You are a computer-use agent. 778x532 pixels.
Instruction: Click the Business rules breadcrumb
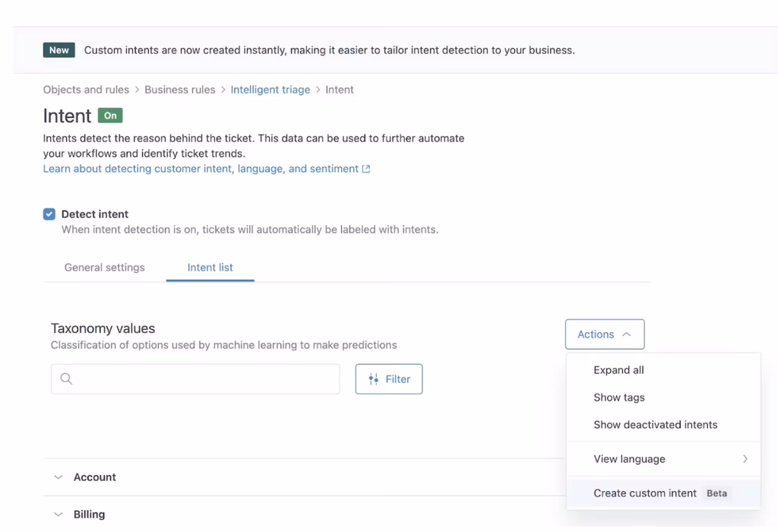(x=179, y=90)
